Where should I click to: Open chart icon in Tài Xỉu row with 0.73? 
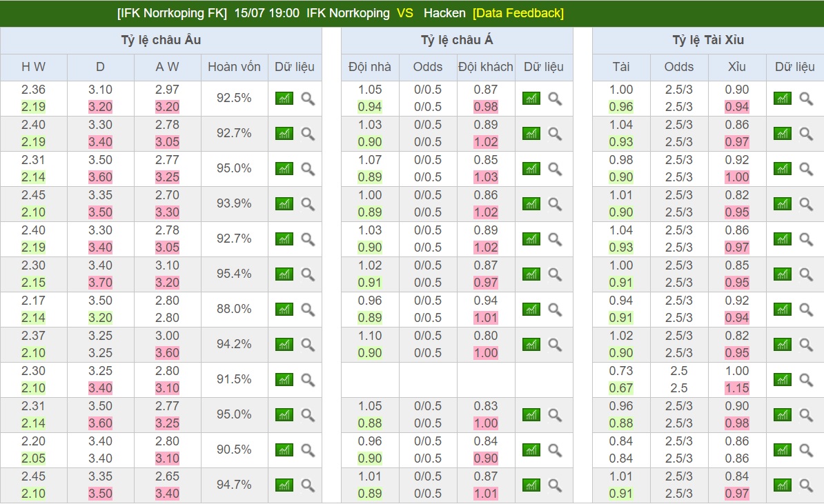pyautogui.click(x=782, y=380)
